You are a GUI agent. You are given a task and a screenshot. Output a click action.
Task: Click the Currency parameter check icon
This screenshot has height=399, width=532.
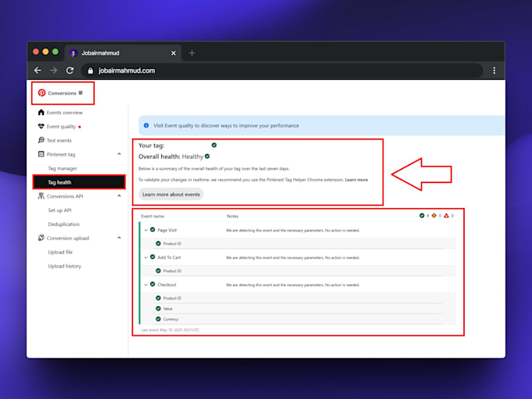coord(158,319)
